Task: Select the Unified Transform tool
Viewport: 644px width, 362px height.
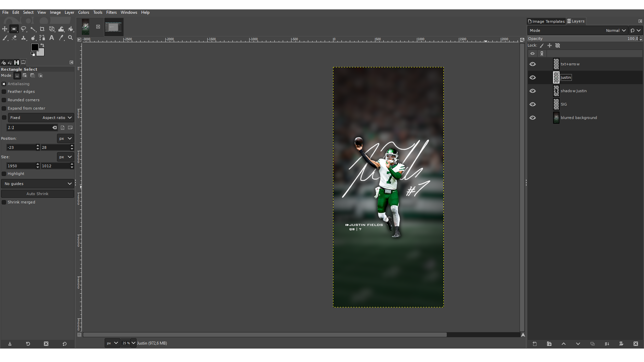Action: [52, 29]
